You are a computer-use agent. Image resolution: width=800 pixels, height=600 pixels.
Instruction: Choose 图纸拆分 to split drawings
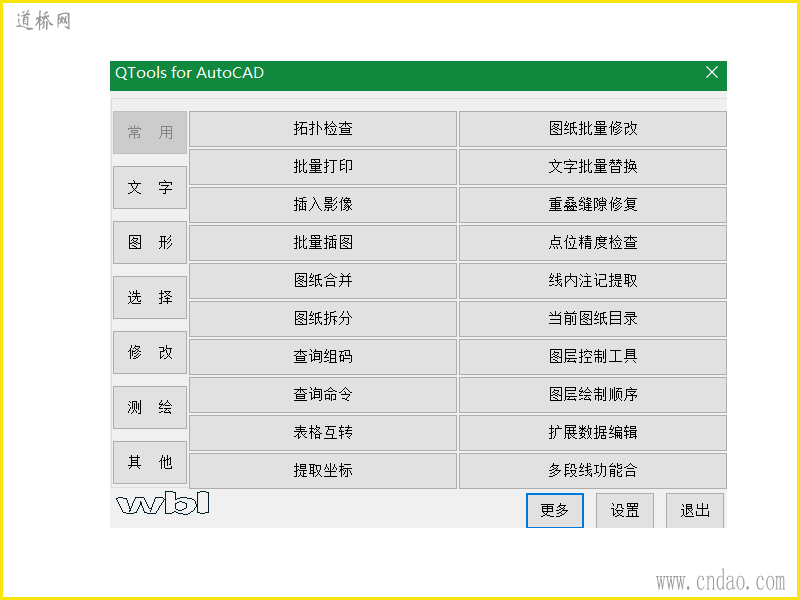point(323,319)
